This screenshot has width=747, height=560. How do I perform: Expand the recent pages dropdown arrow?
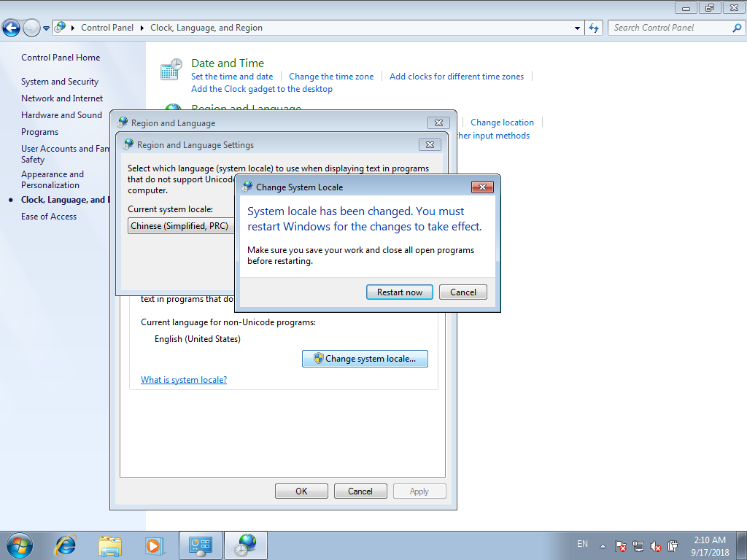point(46,28)
